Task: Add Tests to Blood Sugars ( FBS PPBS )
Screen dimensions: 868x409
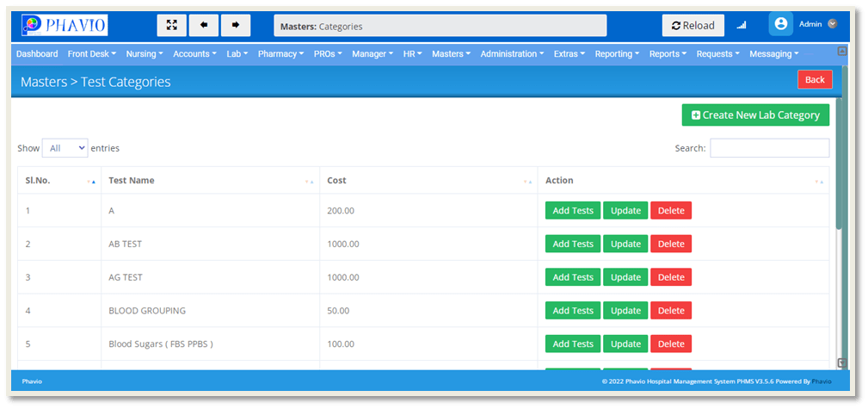Action: click(x=573, y=344)
